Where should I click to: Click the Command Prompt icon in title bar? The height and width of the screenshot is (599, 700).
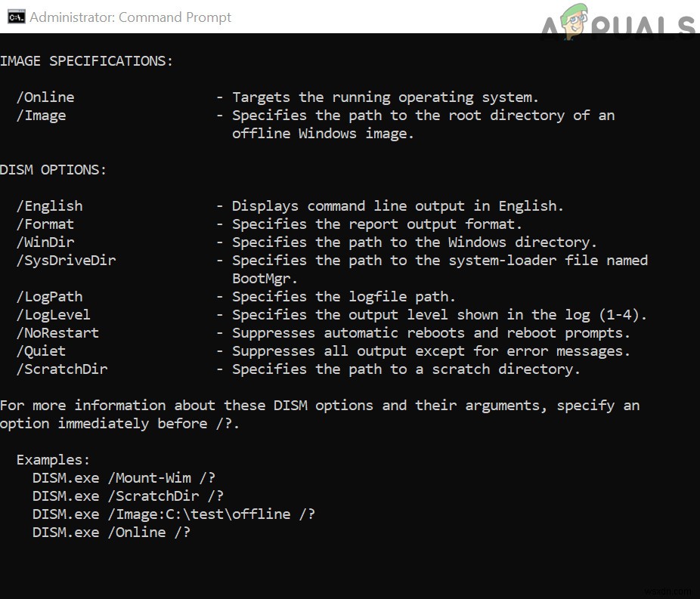pos(14,17)
